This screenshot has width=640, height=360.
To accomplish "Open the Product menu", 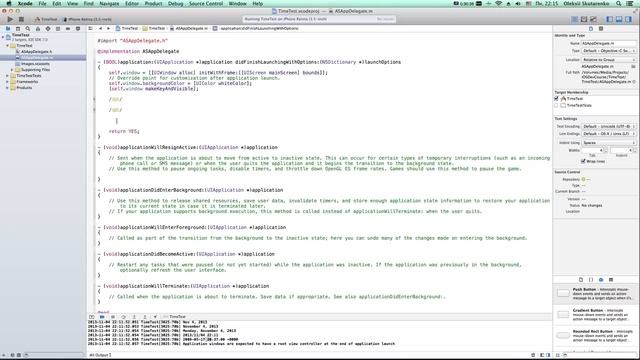I will [153, 3].
